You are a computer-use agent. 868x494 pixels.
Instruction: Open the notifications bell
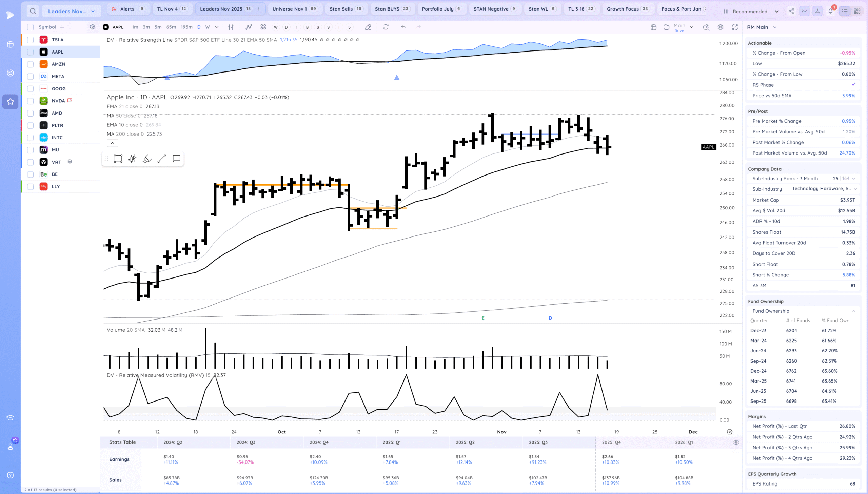coord(830,11)
